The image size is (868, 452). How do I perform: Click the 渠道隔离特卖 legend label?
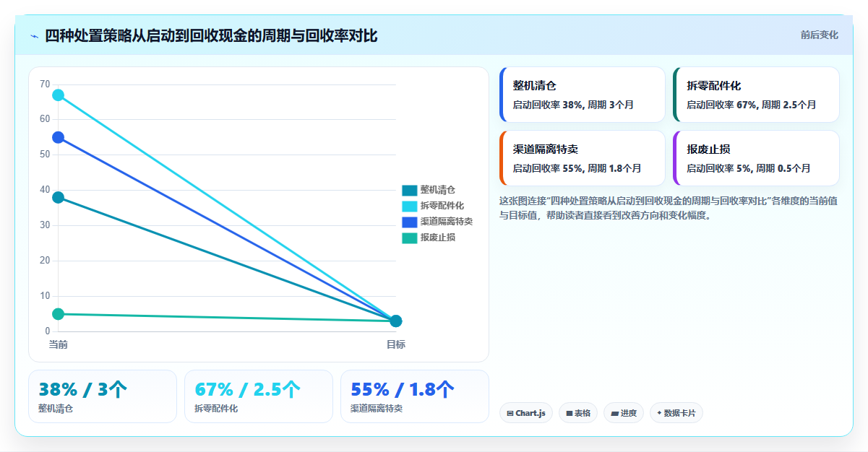pos(447,222)
